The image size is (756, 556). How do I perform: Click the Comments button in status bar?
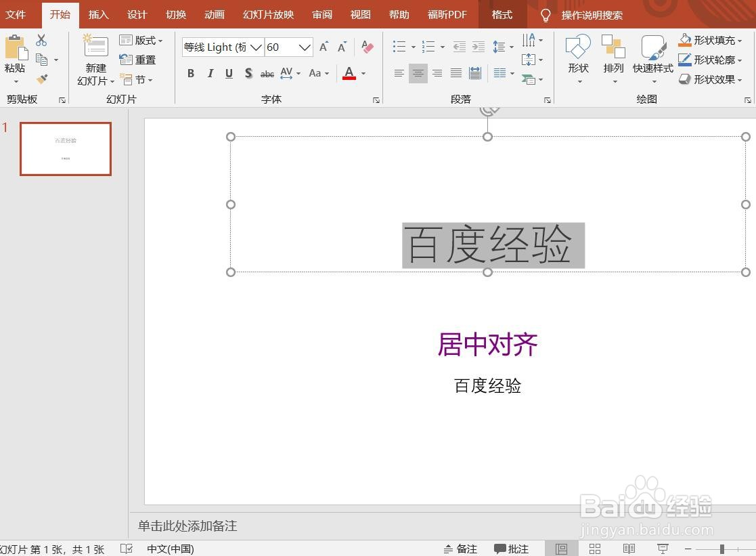[511, 549]
